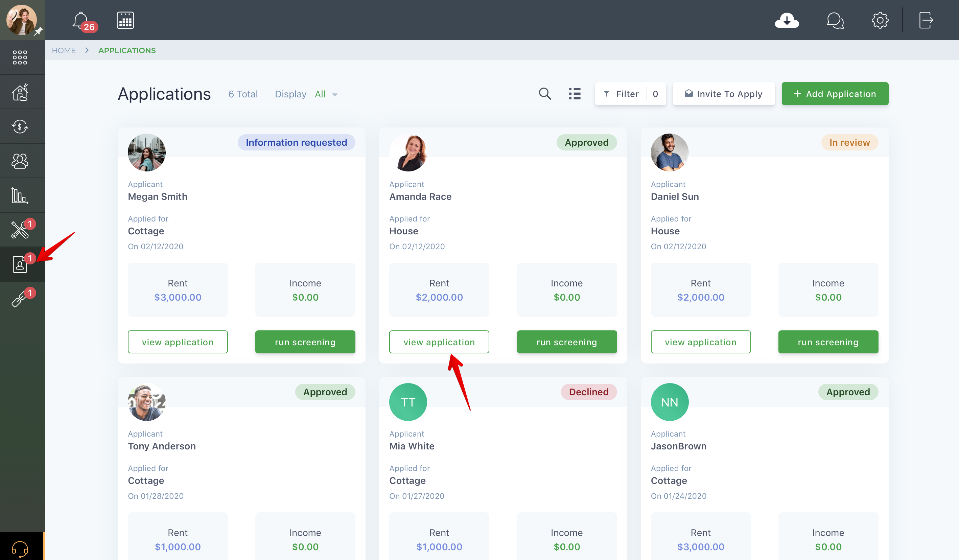
Task: Click the cloud download icon
Action: click(787, 21)
